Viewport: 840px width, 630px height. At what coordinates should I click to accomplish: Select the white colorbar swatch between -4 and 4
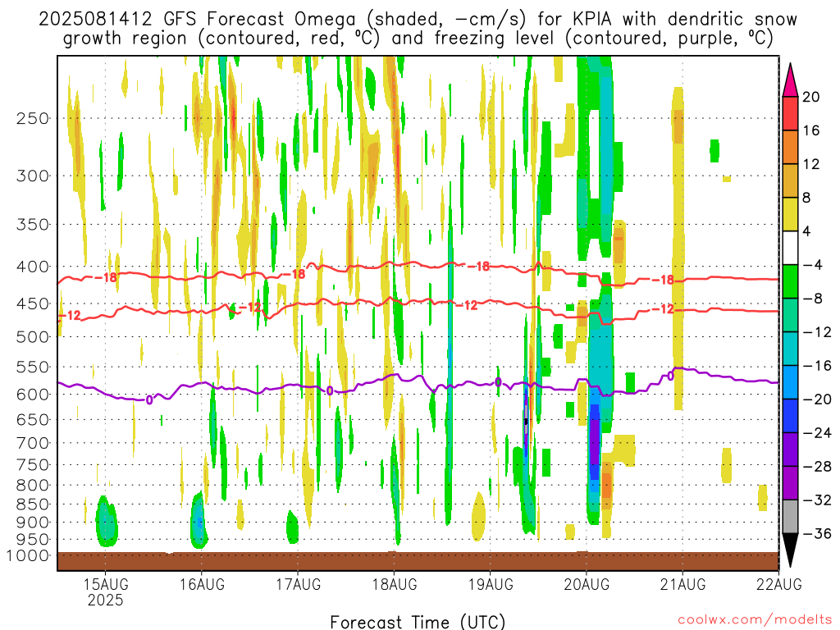(x=790, y=248)
